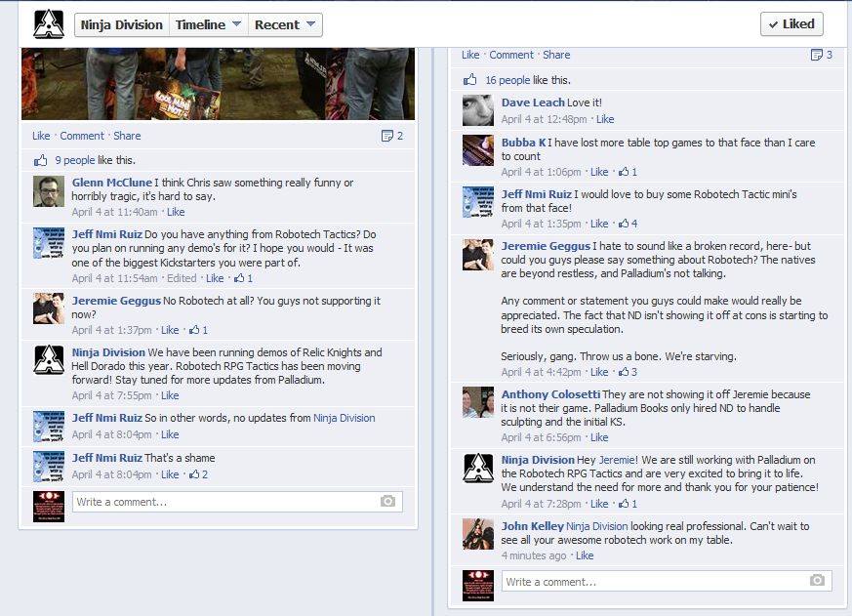The height and width of the screenshot is (616, 852).
Task: Open the Ninja Division page button in header
Action: click(x=122, y=25)
